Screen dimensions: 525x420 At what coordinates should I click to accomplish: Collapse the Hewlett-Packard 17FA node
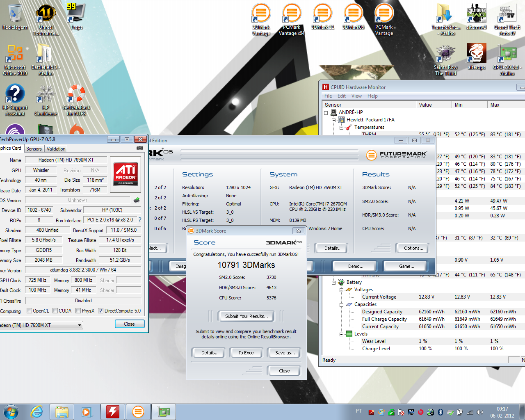(x=334, y=120)
